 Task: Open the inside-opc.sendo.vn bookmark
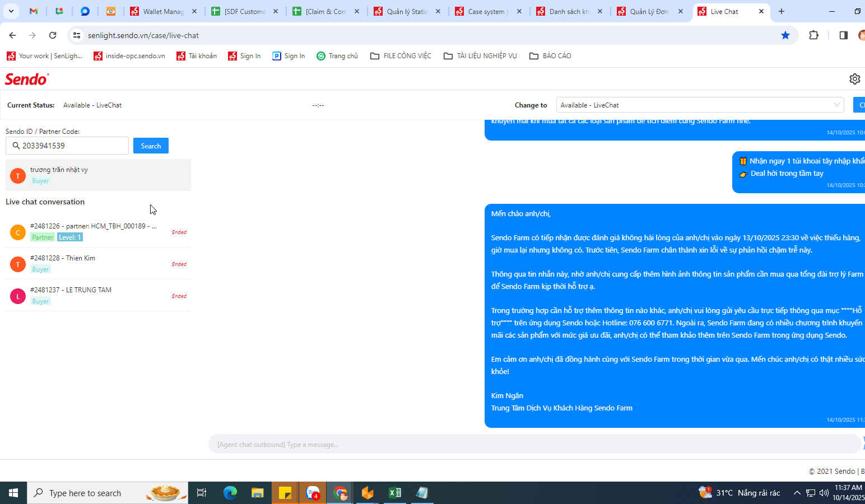click(x=129, y=55)
